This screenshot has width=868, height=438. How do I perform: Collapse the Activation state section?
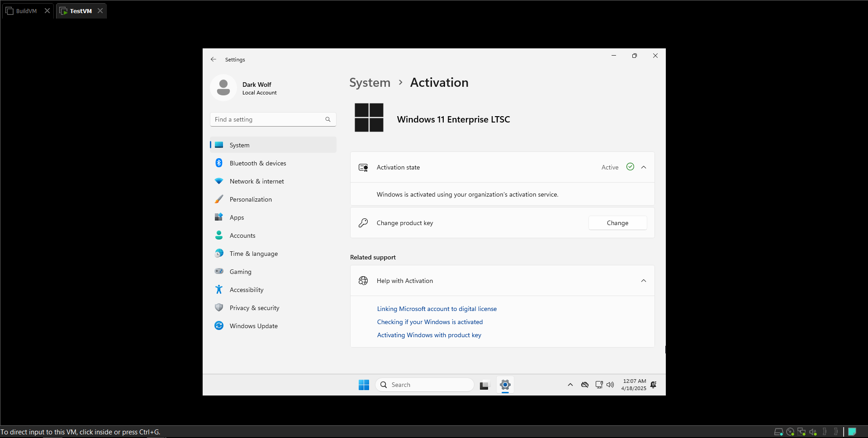[644, 167]
